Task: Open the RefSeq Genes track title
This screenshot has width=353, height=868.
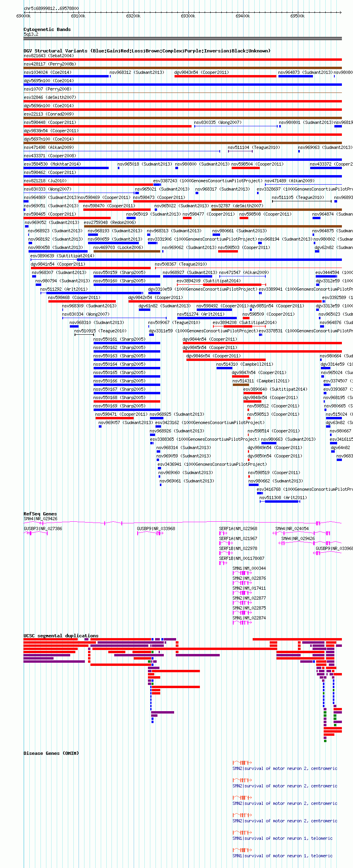Action: pos(40,514)
